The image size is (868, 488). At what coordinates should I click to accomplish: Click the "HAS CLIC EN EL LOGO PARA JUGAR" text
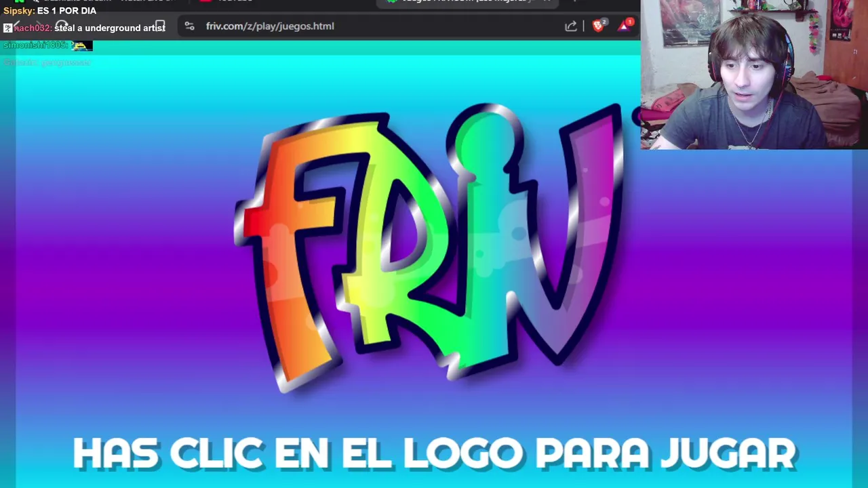[x=434, y=453]
